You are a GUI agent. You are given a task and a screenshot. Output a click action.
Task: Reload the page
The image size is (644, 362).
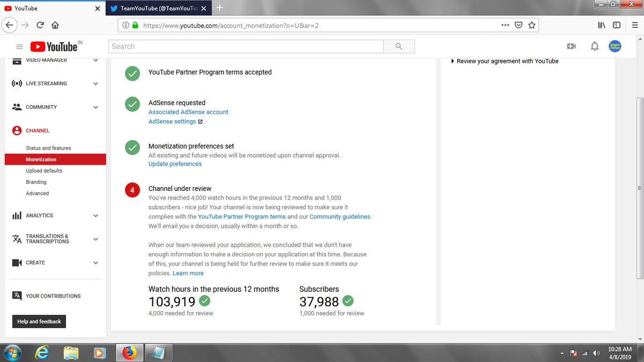pos(40,25)
